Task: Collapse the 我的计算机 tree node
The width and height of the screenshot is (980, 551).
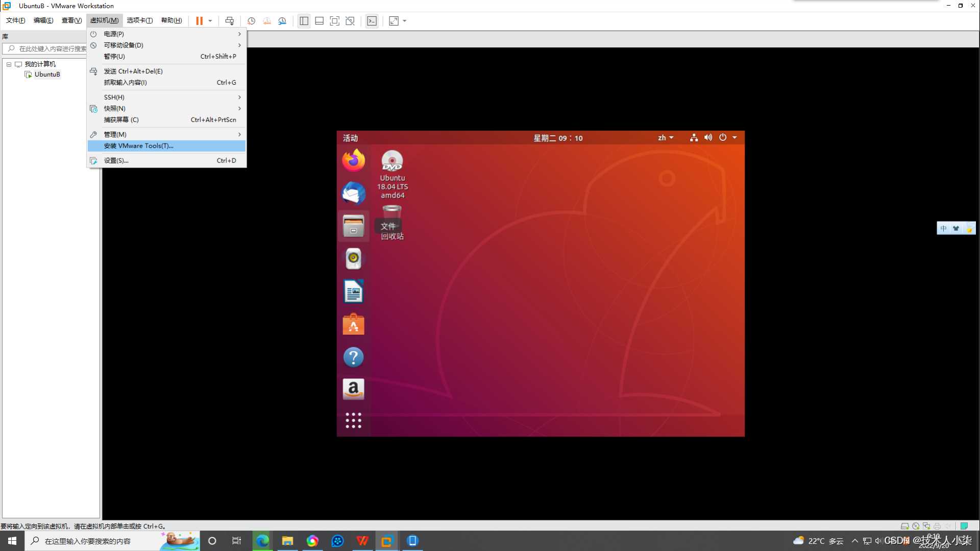Action: 9,64
